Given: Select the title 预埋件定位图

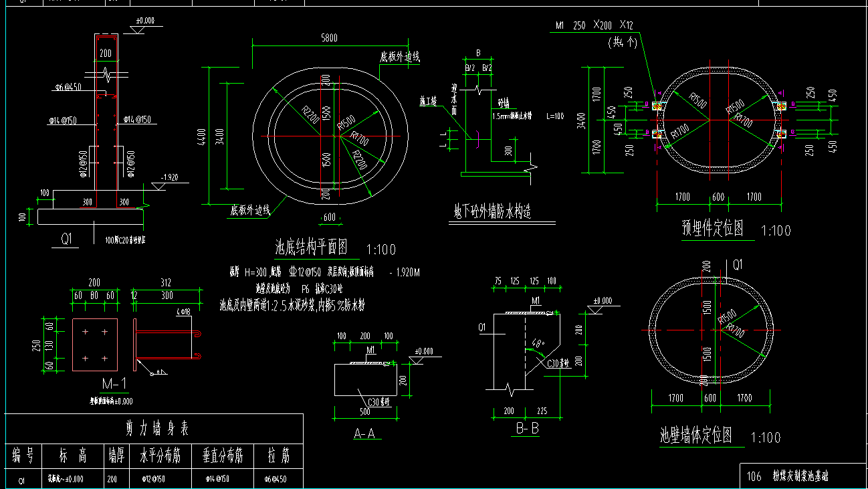Looking at the screenshot, I should [712, 228].
